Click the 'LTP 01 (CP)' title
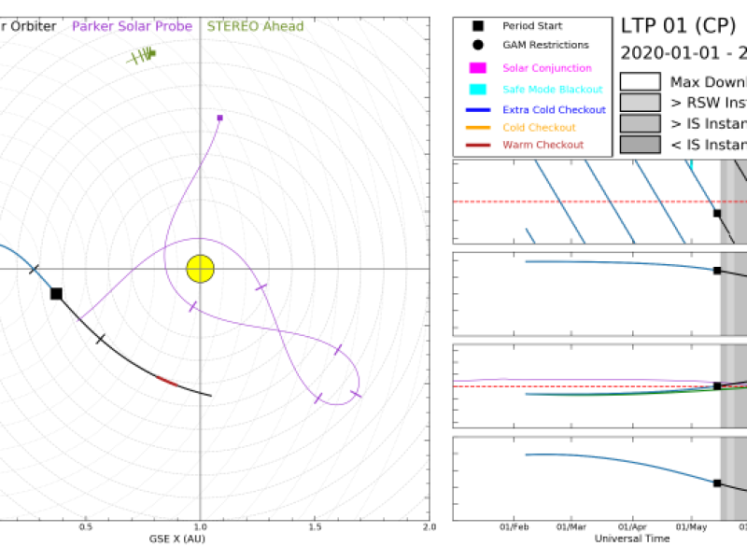 pos(679,25)
